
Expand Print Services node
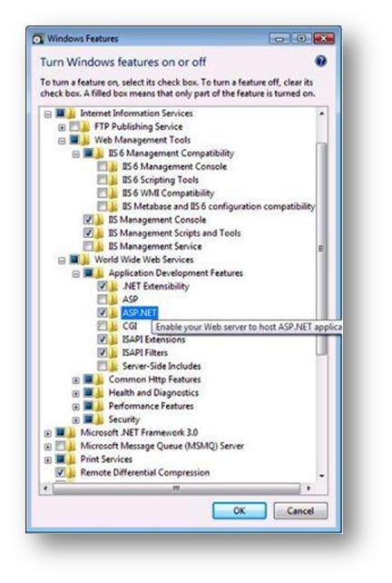point(47,460)
